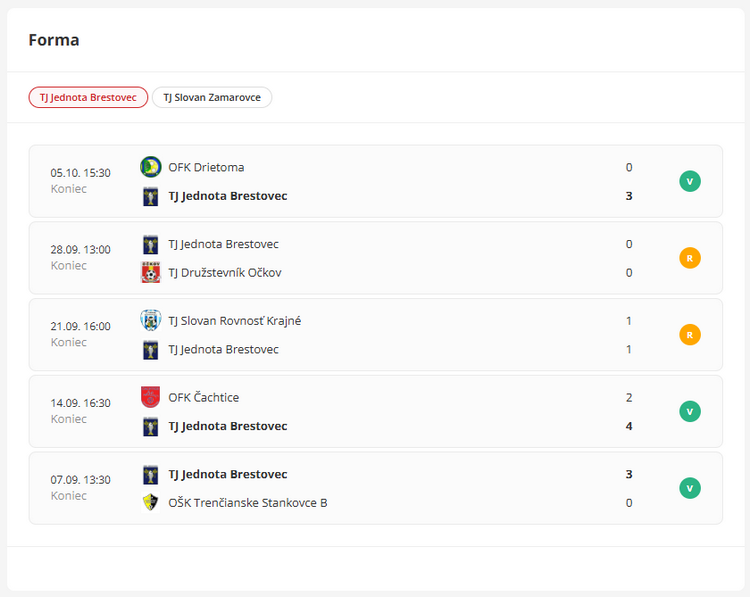Open OŠK Trenčianske Stankovce B link

(x=247, y=502)
